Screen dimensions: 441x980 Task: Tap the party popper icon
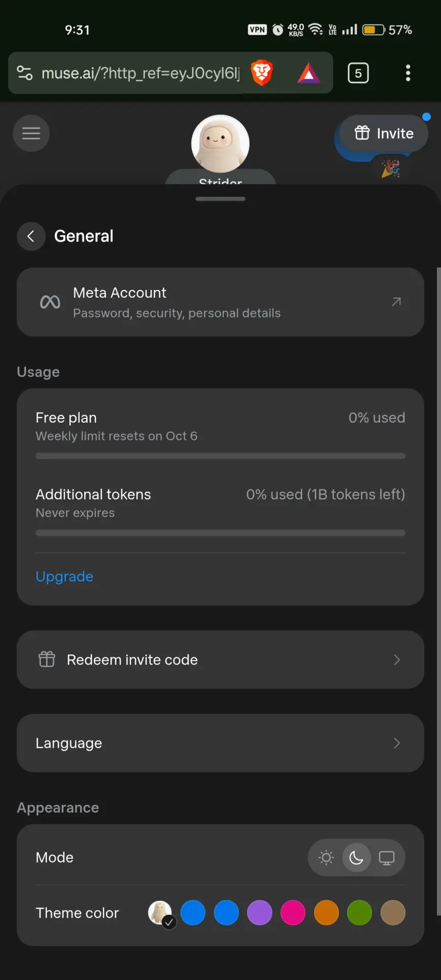pyautogui.click(x=391, y=168)
